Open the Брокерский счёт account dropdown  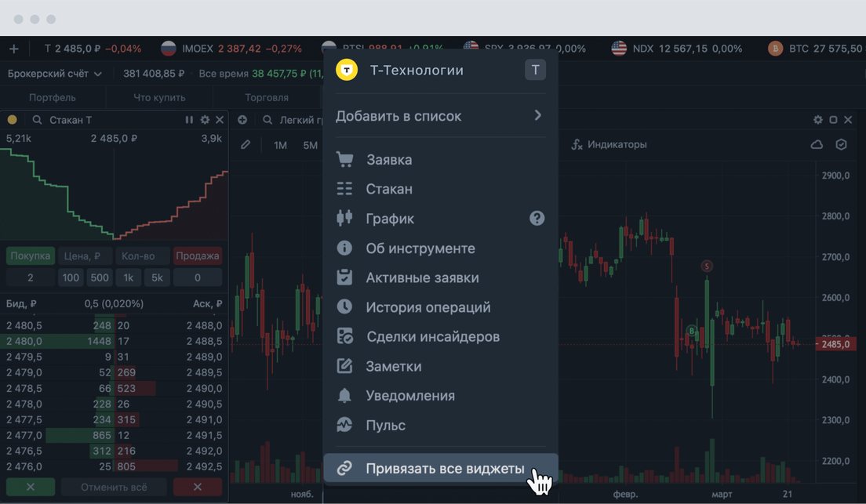point(55,74)
